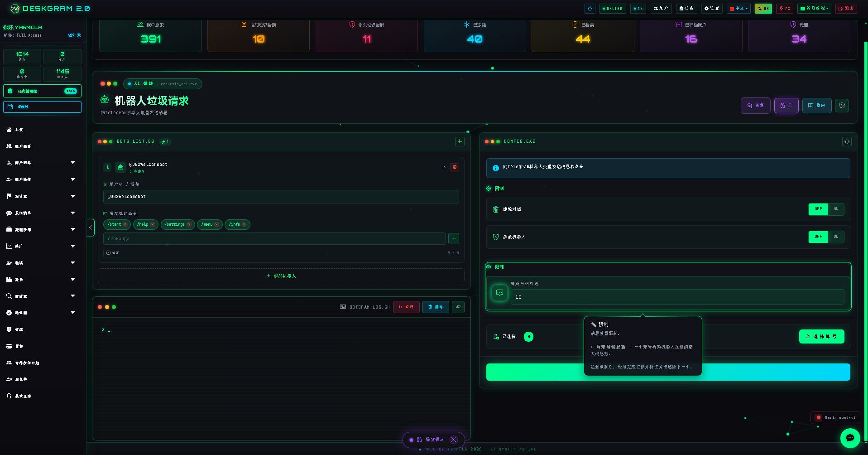The height and width of the screenshot is (455, 868).
Task: Remove the /info command chip
Action: (x=244, y=224)
